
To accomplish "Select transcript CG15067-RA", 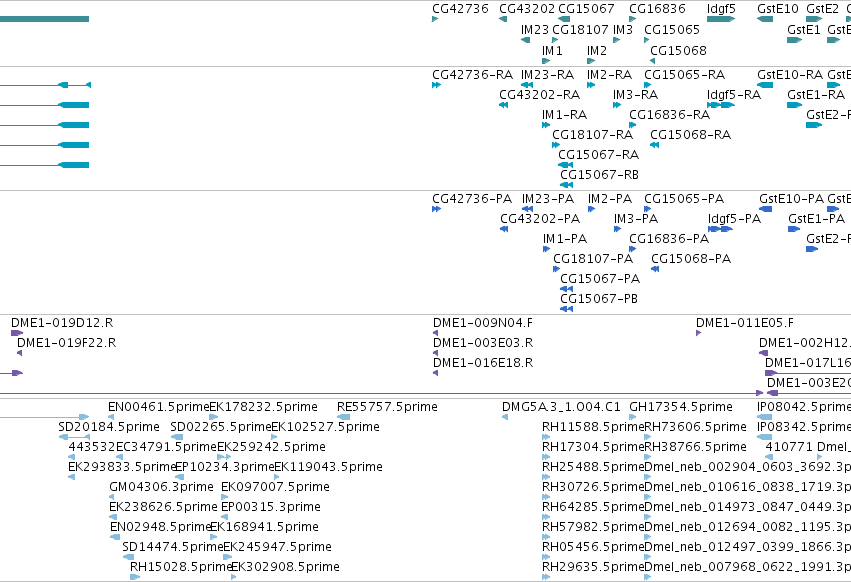I will tap(598, 155).
